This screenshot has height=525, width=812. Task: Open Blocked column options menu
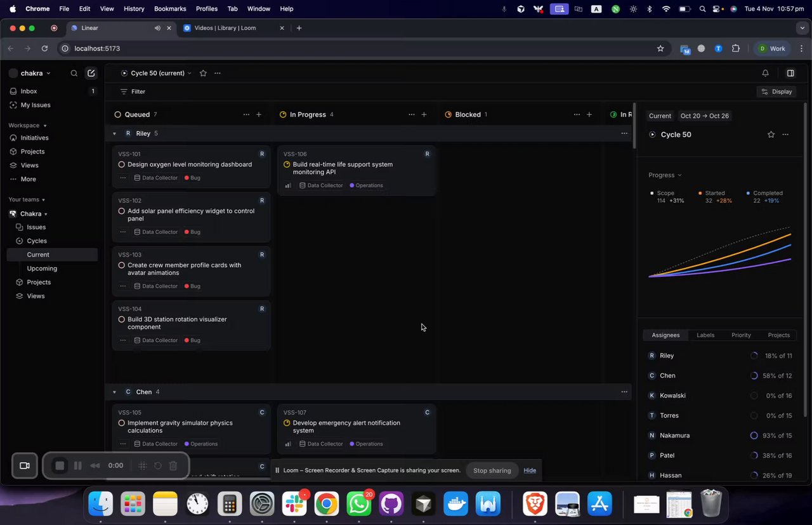[x=577, y=114]
